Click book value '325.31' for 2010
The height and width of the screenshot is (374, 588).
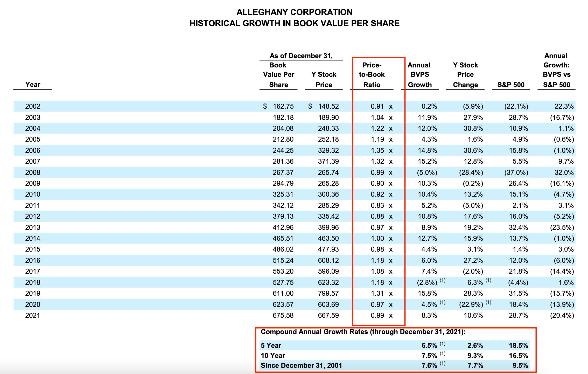pyautogui.click(x=283, y=194)
